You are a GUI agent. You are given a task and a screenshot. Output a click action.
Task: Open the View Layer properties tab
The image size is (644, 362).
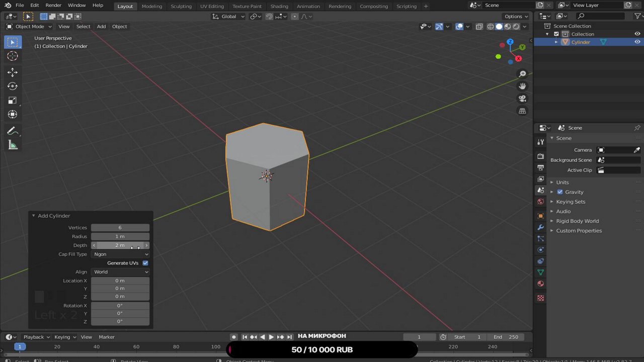[x=540, y=178]
